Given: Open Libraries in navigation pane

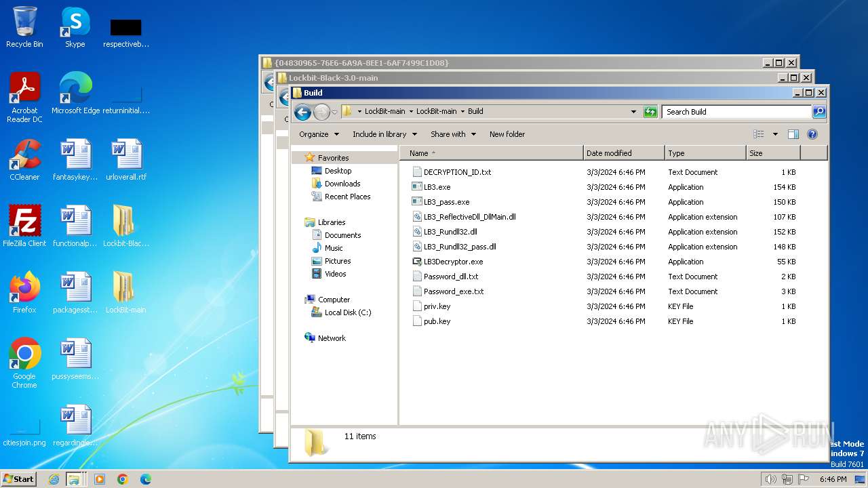Looking at the screenshot, I should [x=332, y=222].
